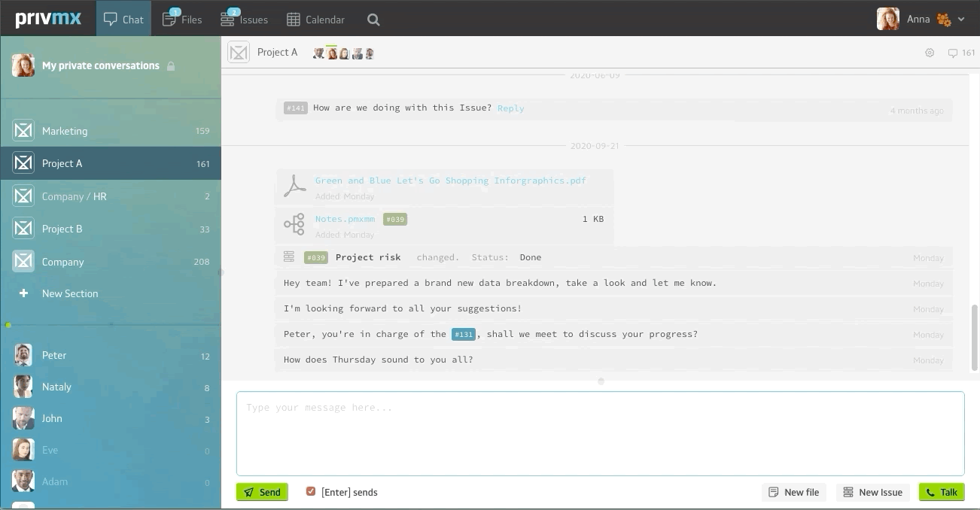The width and height of the screenshot is (980, 510).
Task: Open Green and Blue Let's Go Shopping PDF
Action: [x=450, y=181]
